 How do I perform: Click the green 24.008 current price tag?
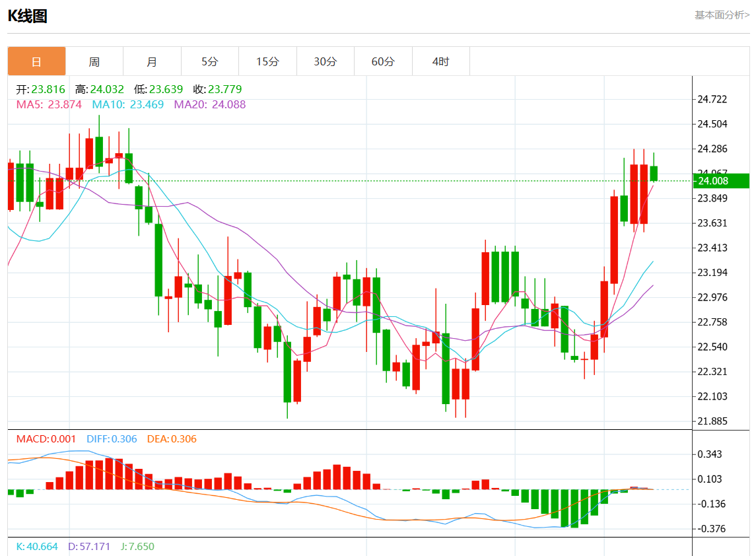[721, 181]
